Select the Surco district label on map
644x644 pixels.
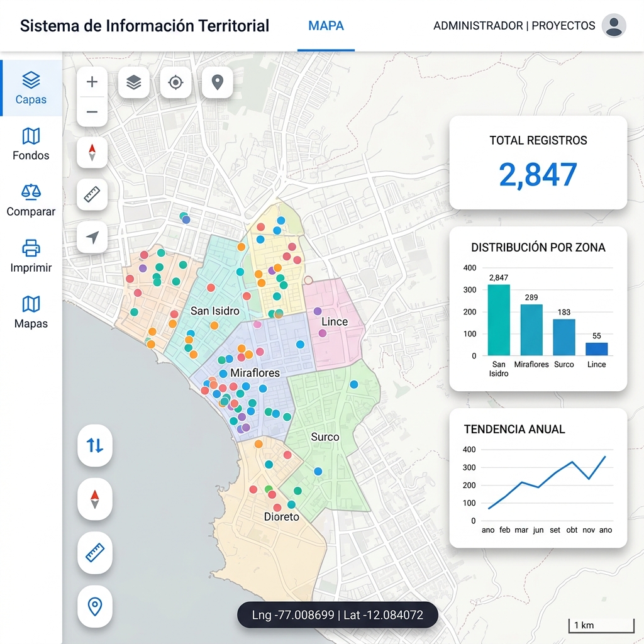click(x=325, y=437)
